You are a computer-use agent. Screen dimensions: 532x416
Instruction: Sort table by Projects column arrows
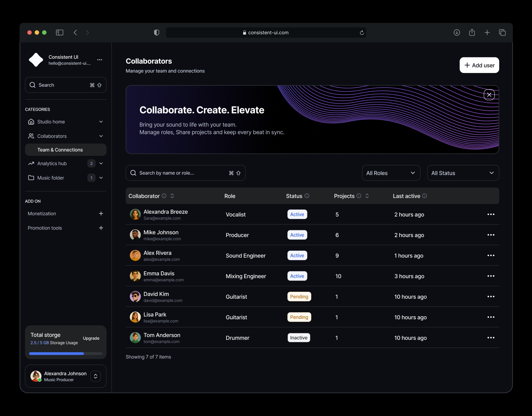[367, 196]
